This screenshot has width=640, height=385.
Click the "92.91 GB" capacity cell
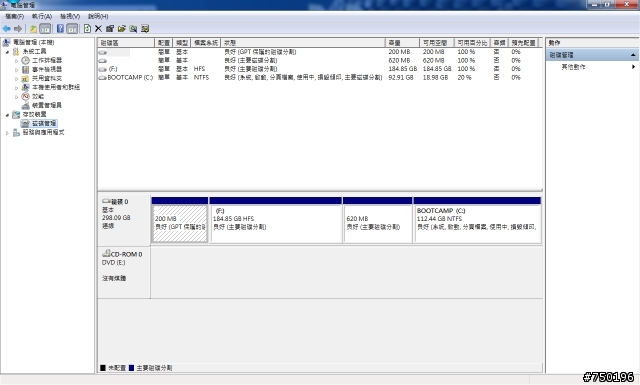click(400, 78)
